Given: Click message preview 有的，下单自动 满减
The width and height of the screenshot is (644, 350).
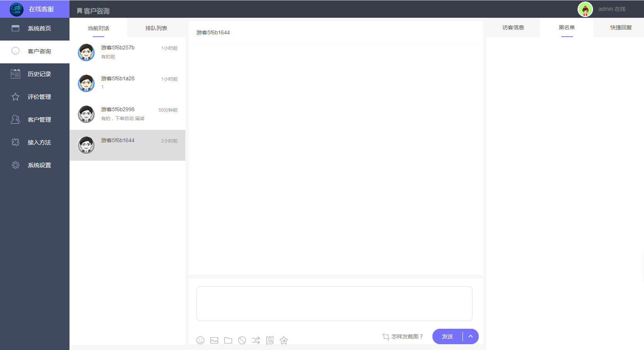Looking at the screenshot, I should 123,119.
